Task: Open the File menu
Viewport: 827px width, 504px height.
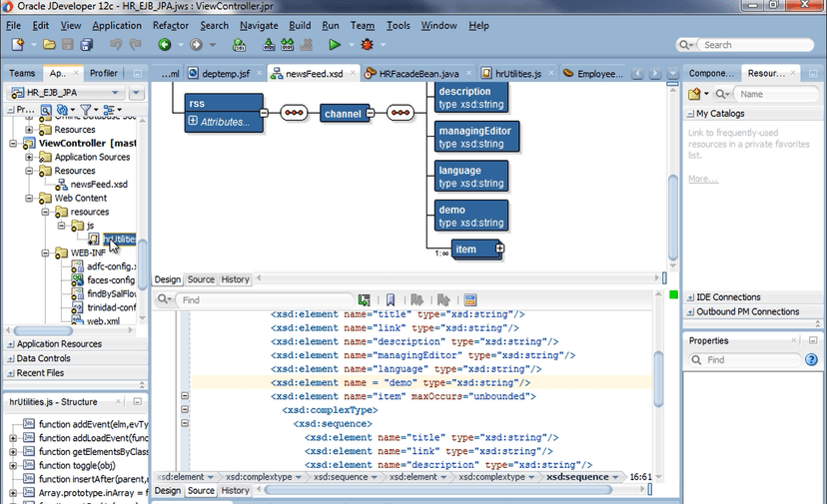Action: (x=13, y=25)
